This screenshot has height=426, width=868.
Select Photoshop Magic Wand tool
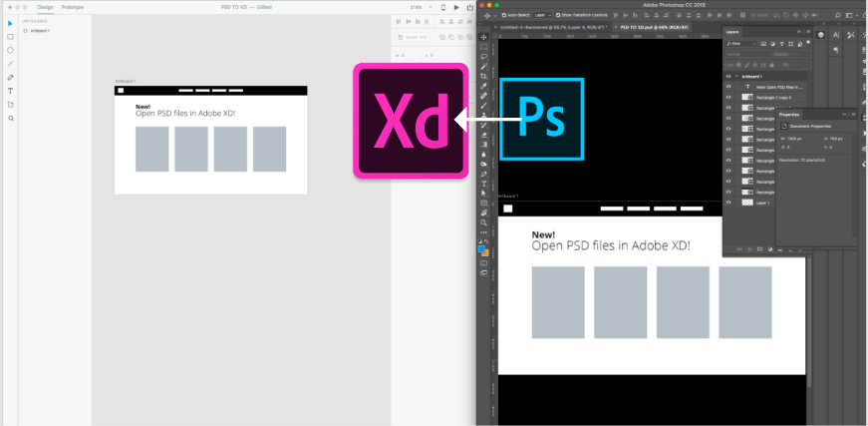tap(483, 67)
